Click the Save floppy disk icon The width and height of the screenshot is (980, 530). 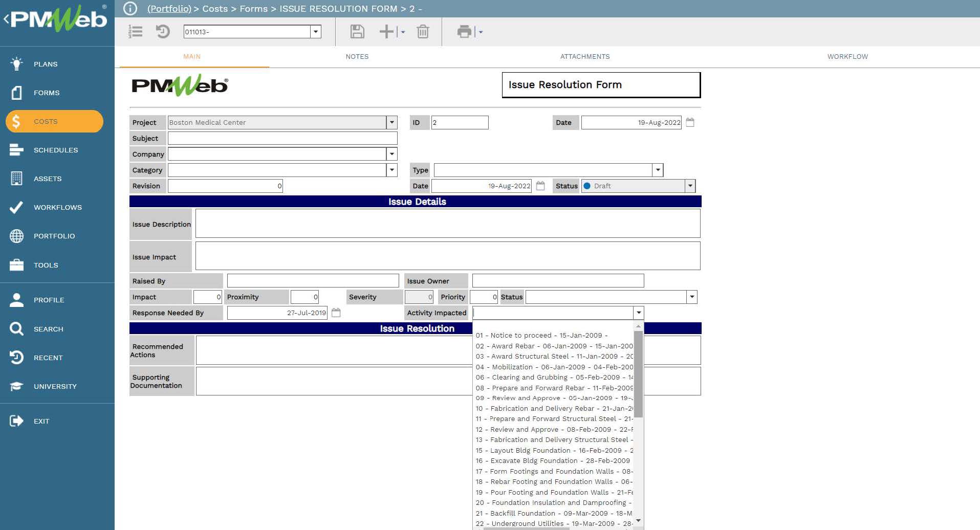coord(357,32)
